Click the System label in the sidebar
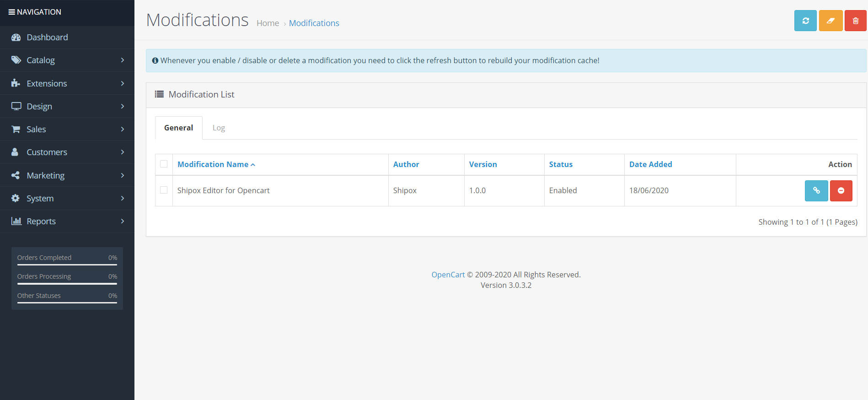Image resolution: width=868 pixels, height=400 pixels. (40, 198)
